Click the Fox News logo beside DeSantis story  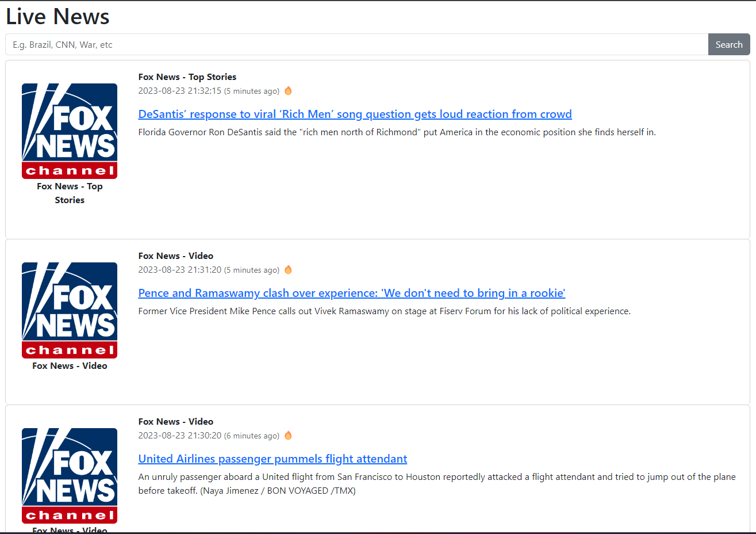pyautogui.click(x=70, y=131)
